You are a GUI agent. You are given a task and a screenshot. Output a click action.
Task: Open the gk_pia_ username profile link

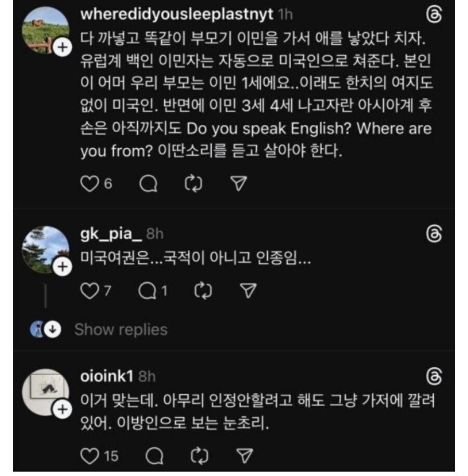click(111, 234)
